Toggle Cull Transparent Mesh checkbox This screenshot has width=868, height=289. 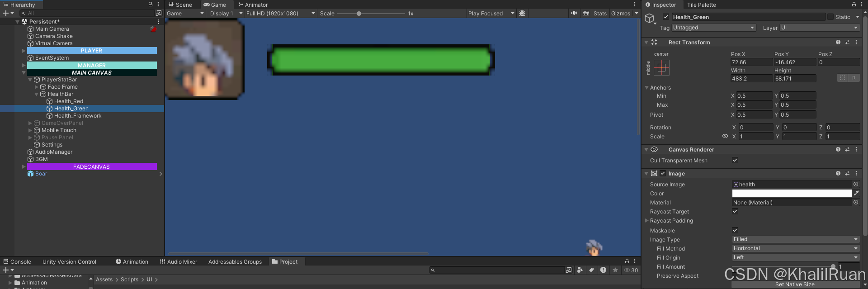point(735,160)
